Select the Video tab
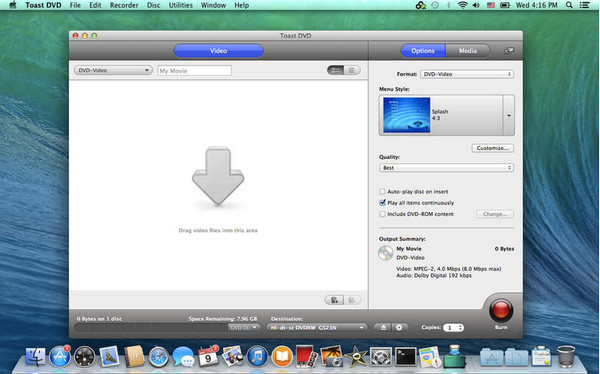 click(218, 51)
